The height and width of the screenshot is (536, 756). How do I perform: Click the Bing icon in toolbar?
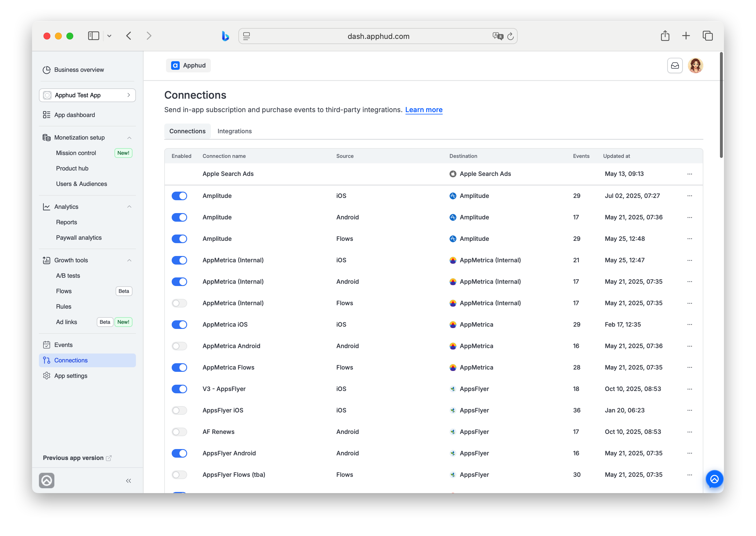(x=225, y=36)
